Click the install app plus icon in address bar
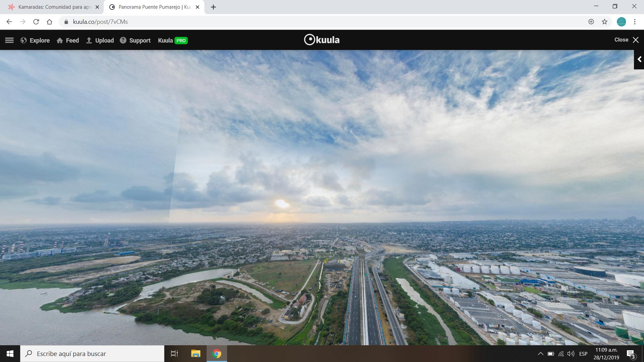The image size is (644, 362). pos(591,22)
